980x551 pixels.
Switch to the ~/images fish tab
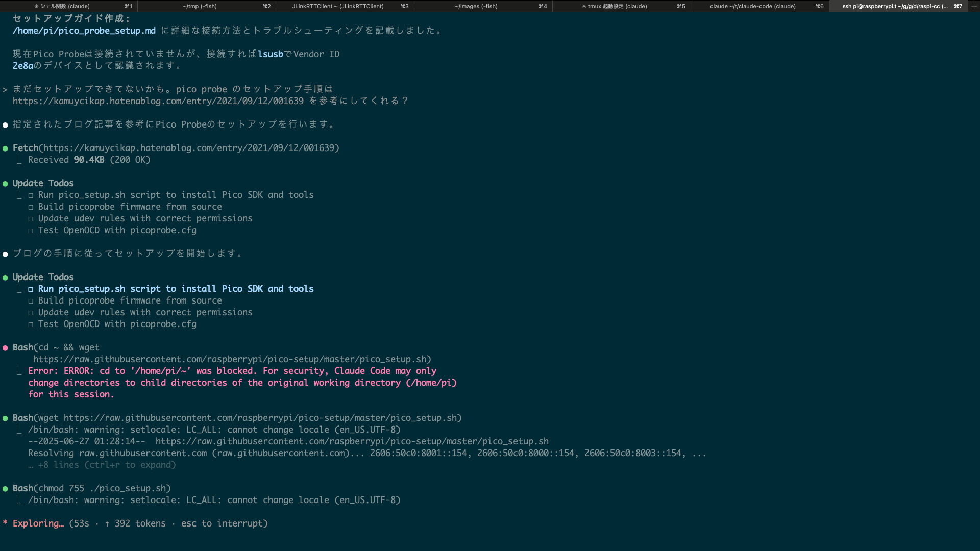pos(476,6)
